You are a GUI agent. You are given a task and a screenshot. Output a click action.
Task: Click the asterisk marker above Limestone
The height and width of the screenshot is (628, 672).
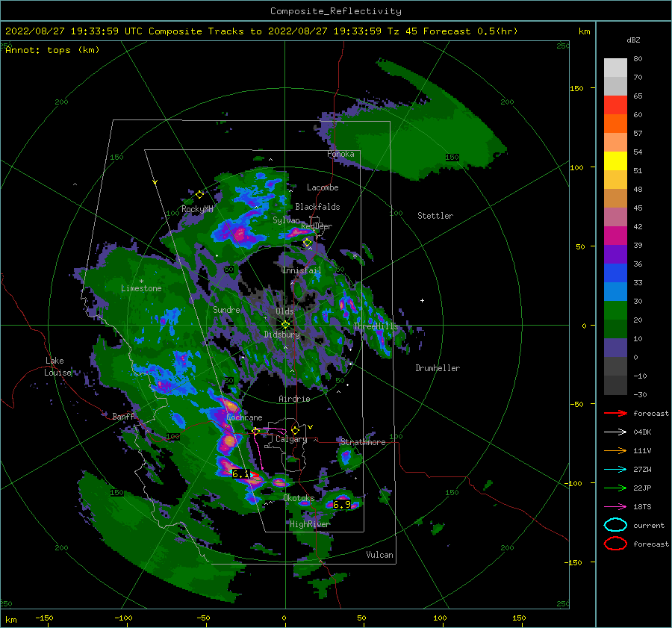tap(141, 282)
